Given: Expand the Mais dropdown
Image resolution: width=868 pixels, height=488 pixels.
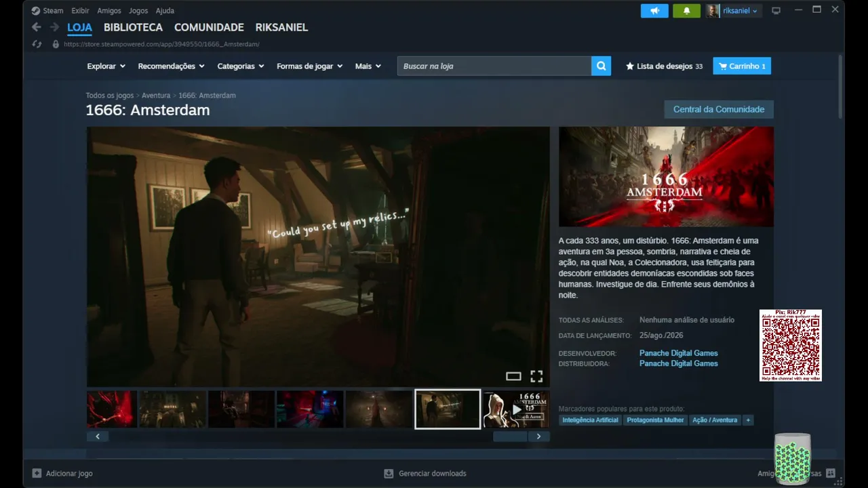Looking at the screenshot, I should click(368, 66).
